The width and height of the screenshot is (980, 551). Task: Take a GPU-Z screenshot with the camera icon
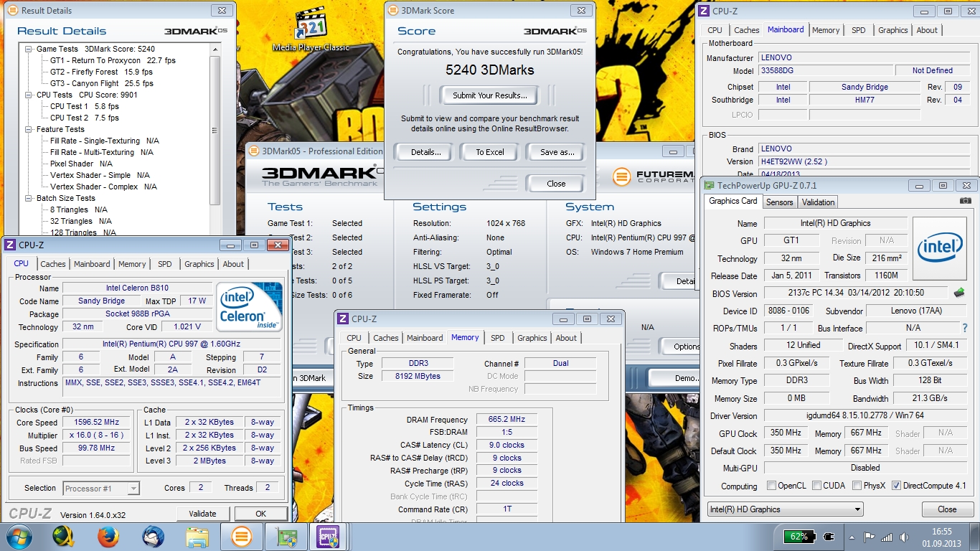[966, 202]
